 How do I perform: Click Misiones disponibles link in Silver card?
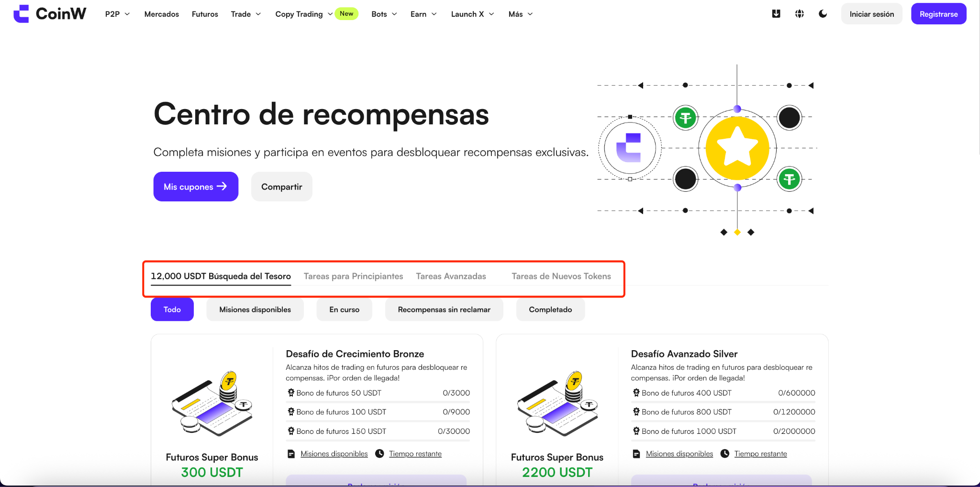click(x=679, y=454)
